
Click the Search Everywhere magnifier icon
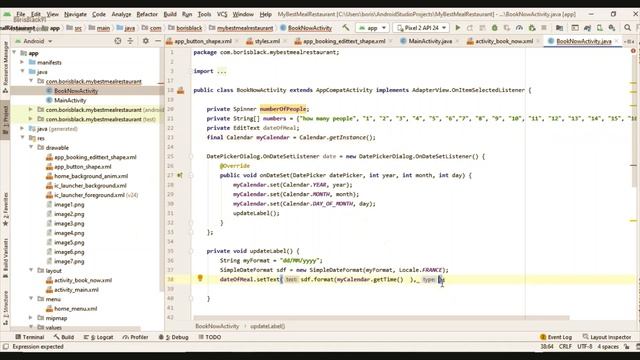point(627,28)
